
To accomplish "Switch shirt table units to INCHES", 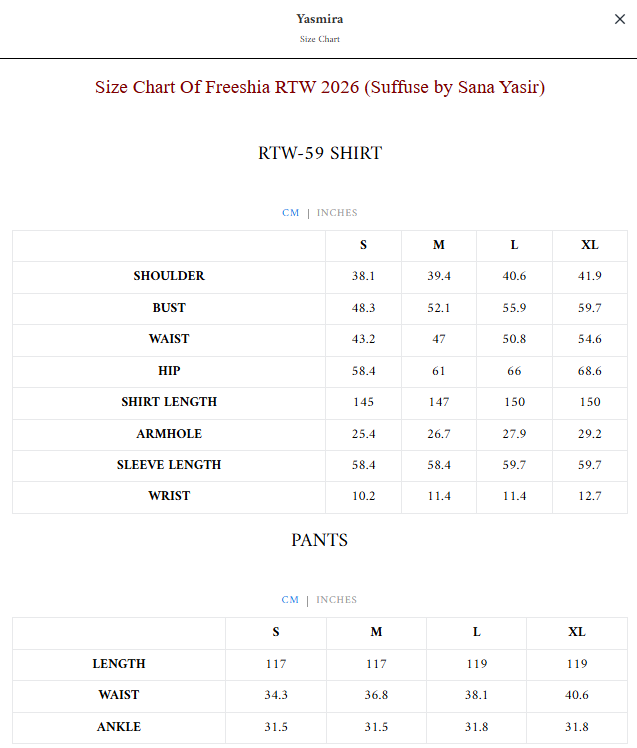I will [x=337, y=213].
